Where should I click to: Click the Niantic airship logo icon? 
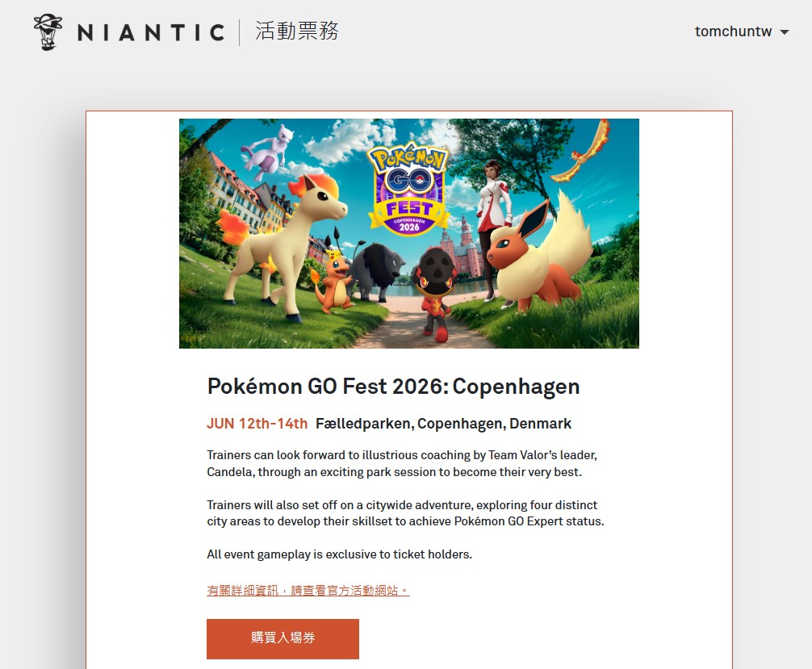pos(48,32)
